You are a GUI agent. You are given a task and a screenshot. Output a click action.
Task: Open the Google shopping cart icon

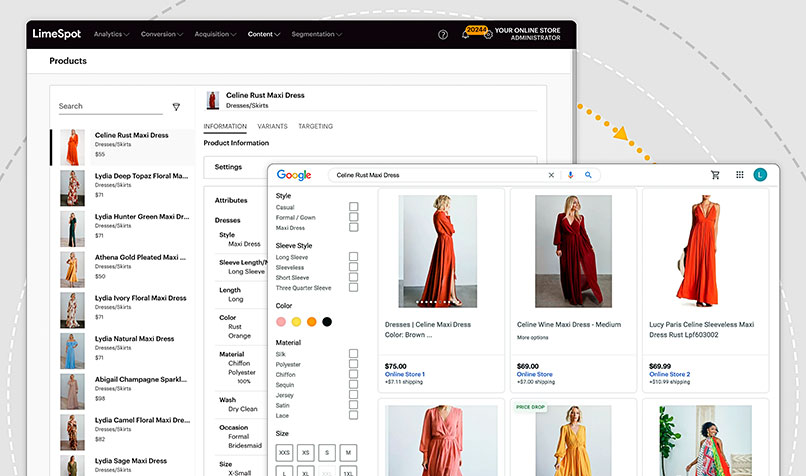715,175
